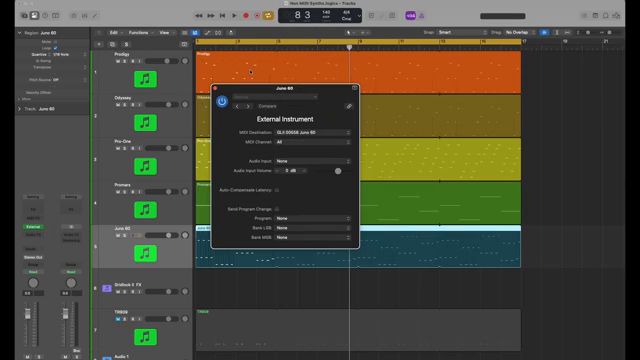
Task: Start playback with the Play button
Action: tap(234, 16)
